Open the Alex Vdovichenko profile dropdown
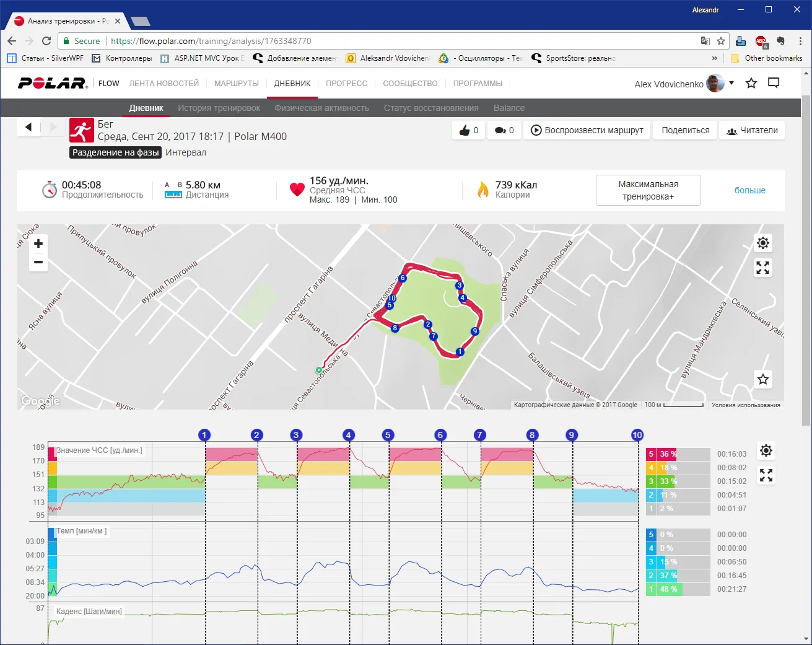Image resolution: width=812 pixels, height=645 pixels. [731, 83]
